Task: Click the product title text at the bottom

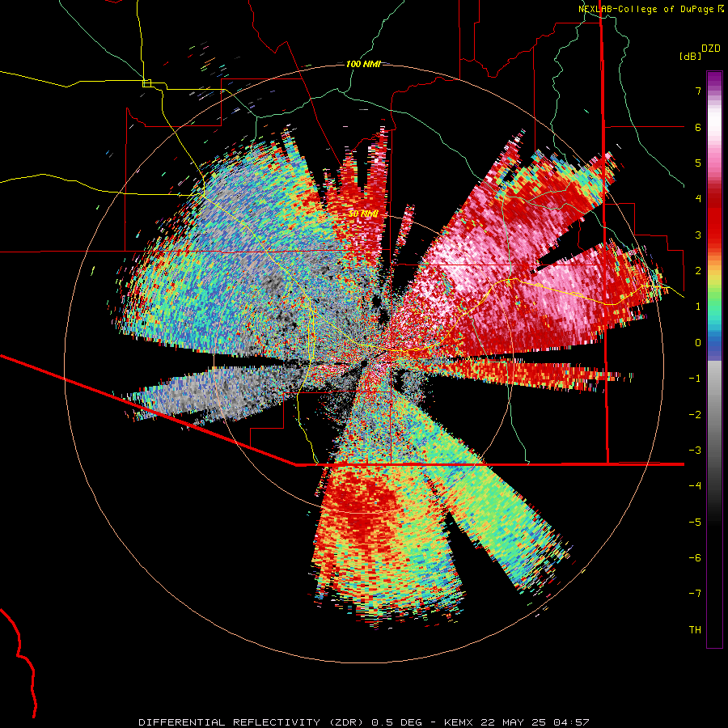Action: [364, 722]
